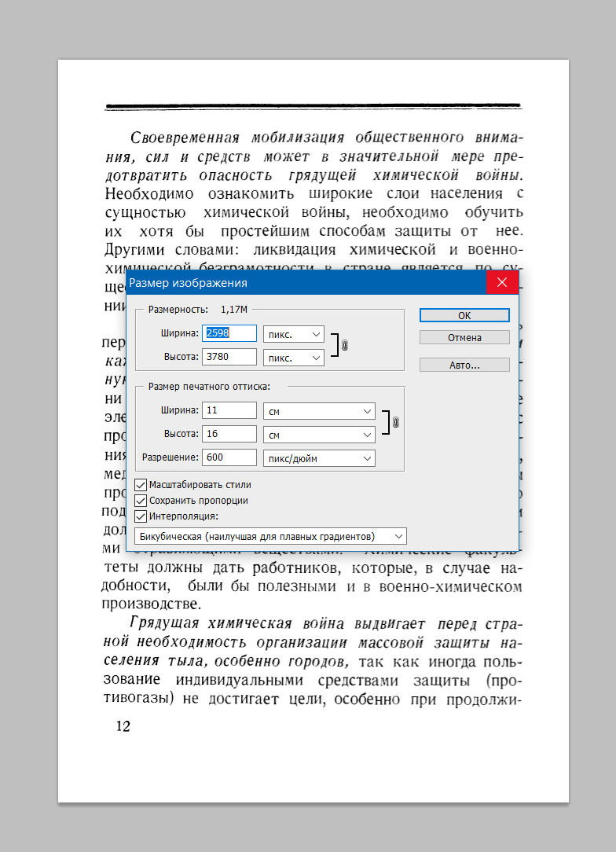This screenshot has height=852, width=616.
Task: Click the Отмена button
Action: (464, 337)
